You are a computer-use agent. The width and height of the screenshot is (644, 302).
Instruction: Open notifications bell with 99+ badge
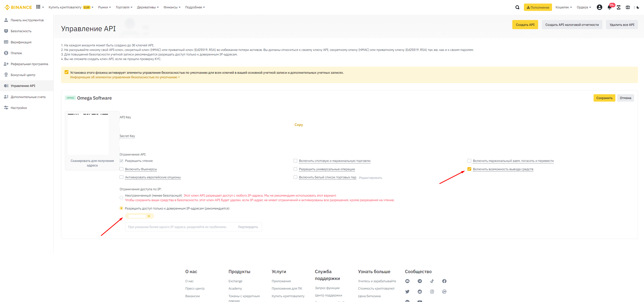point(609,7)
